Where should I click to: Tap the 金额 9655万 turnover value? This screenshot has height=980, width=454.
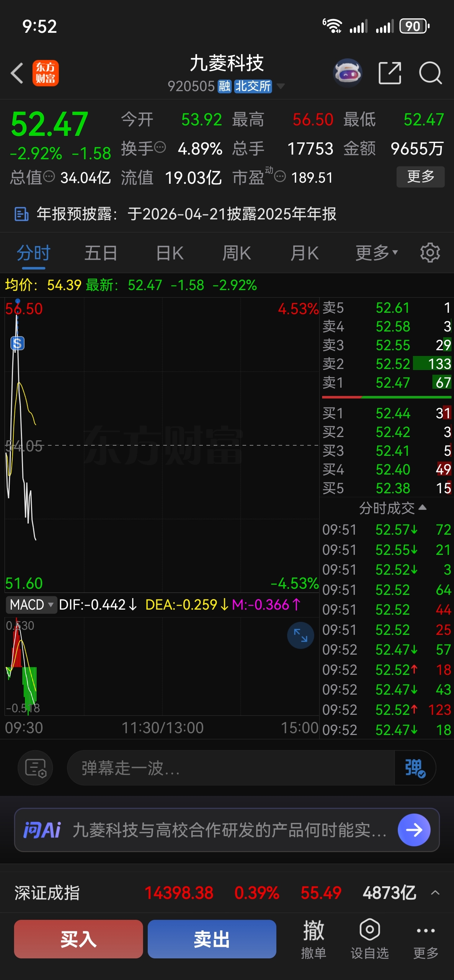(x=417, y=148)
